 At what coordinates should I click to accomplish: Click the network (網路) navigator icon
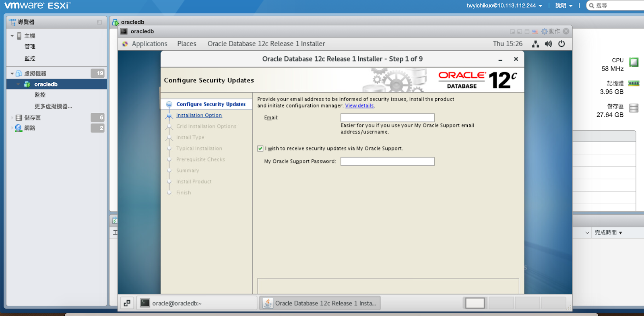(19, 128)
